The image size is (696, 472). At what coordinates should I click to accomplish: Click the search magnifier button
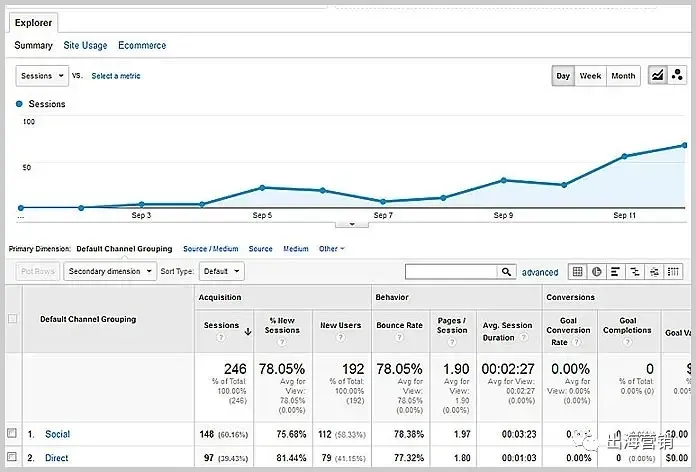pyautogui.click(x=506, y=272)
